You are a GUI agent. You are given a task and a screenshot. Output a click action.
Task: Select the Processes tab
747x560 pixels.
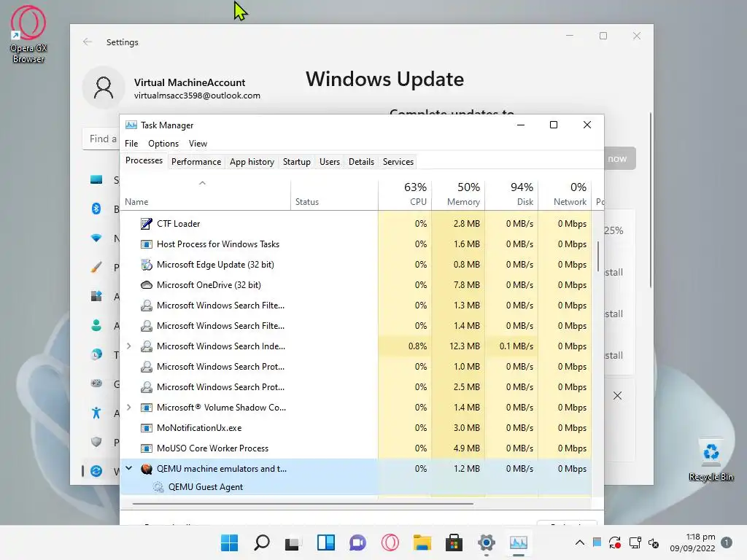(144, 160)
